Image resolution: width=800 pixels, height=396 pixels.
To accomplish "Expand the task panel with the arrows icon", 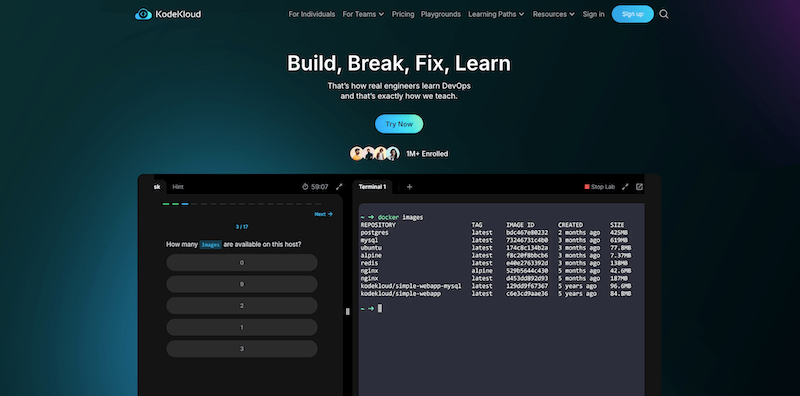I will pyautogui.click(x=339, y=187).
